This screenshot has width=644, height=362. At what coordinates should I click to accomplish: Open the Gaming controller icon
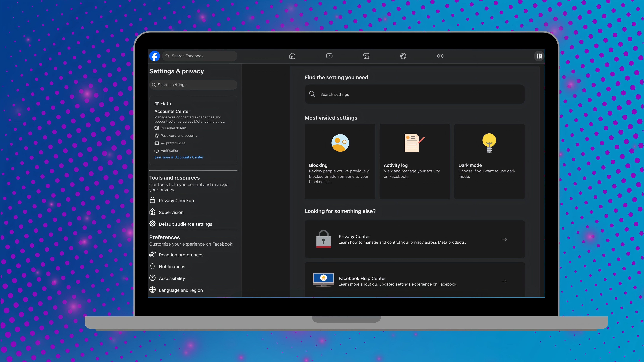coord(440,56)
